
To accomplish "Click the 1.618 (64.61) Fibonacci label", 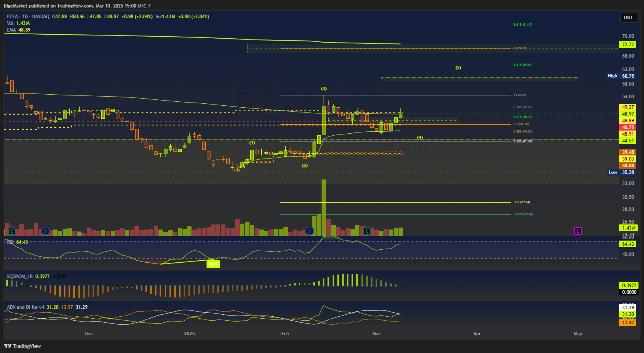I will pyautogui.click(x=523, y=65).
